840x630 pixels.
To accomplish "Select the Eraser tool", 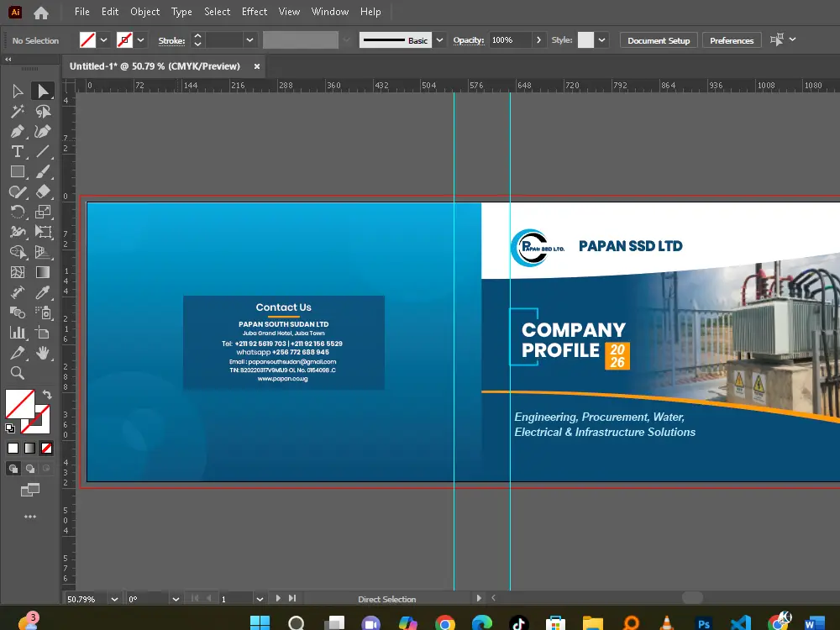I will 44,192.
